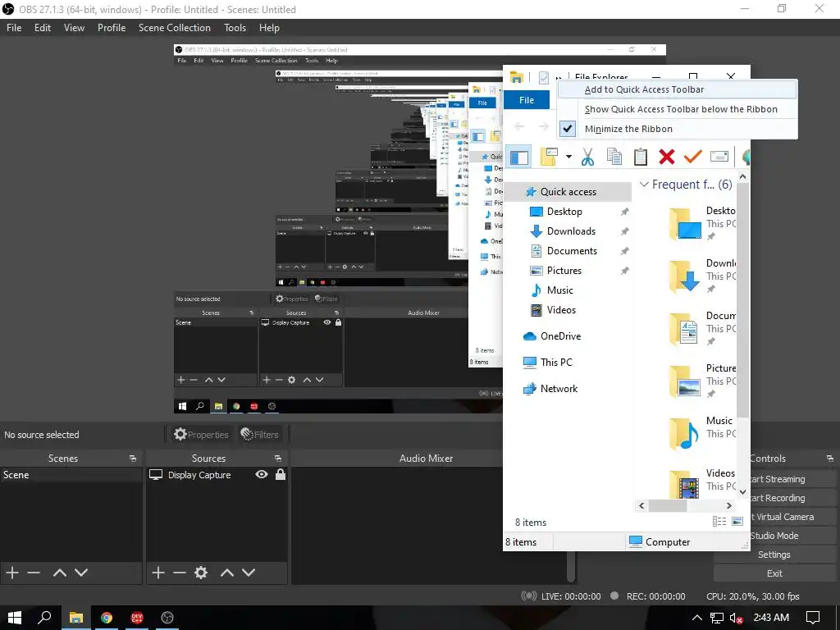The height and width of the screenshot is (630, 840).
Task: Click the Properties quick access icon in Explorer title bar
Action: pyautogui.click(x=543, y=78)
